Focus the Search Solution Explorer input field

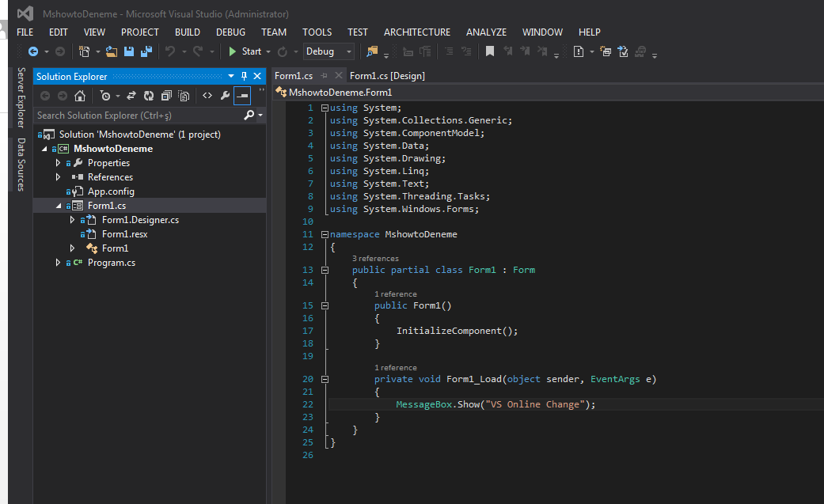click(x=138, y=115)
